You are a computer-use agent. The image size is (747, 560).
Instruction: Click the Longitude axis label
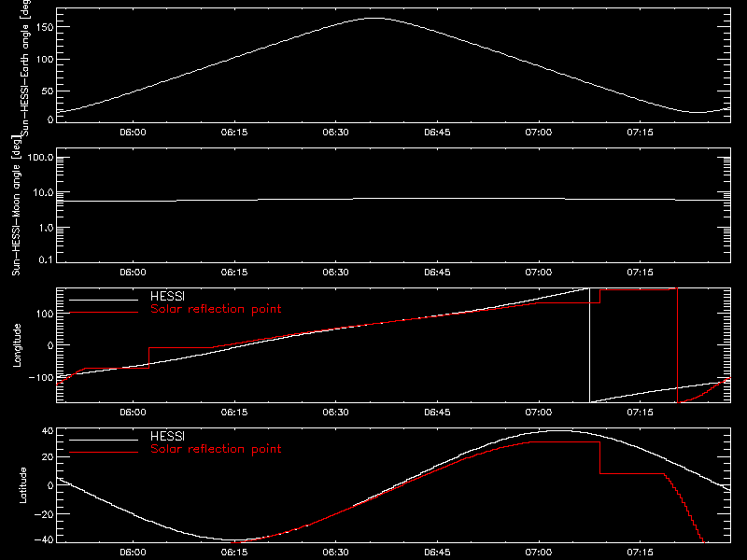[x=17, y=345]
